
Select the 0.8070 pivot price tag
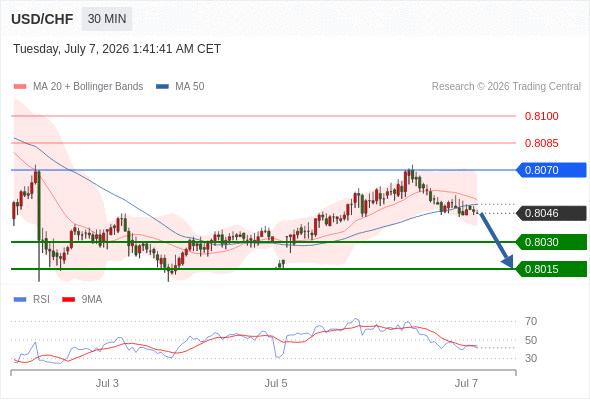point(551,170)
